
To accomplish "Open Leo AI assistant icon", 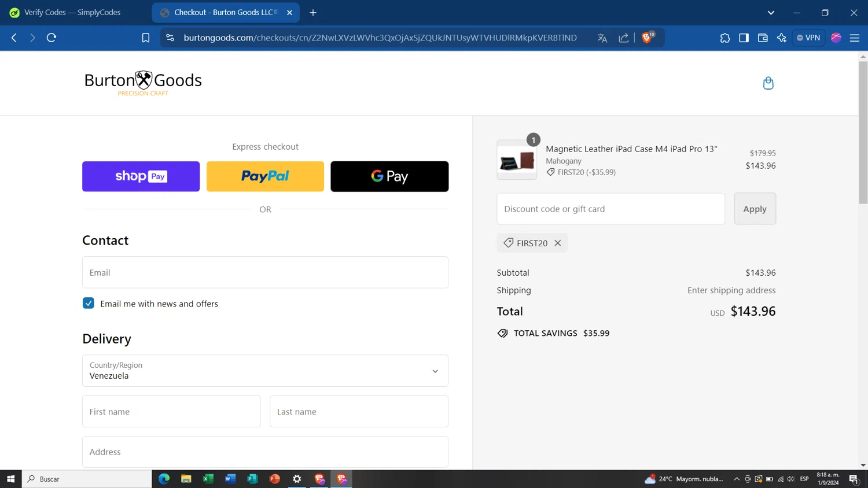I will click(782, 38).
